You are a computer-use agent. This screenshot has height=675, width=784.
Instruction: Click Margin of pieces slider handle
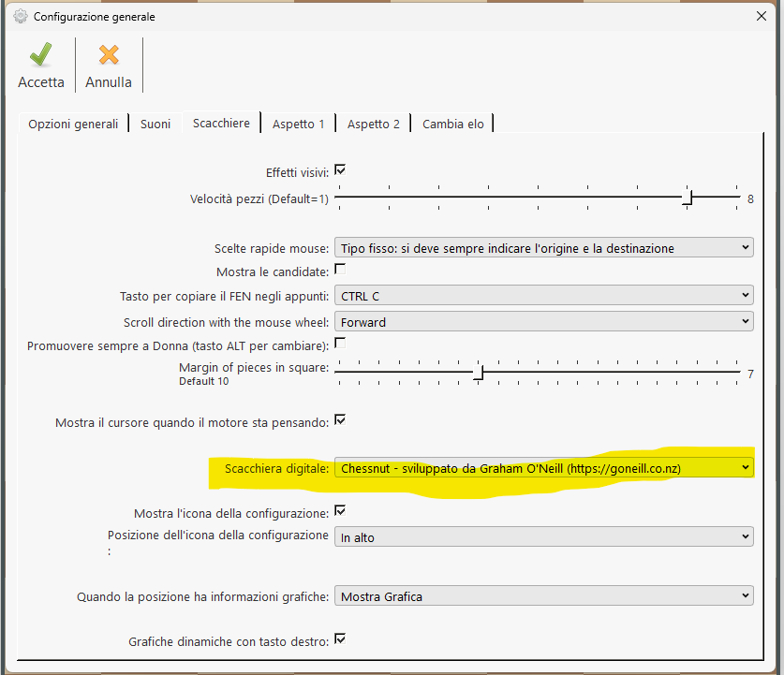[x=479, y=373]
